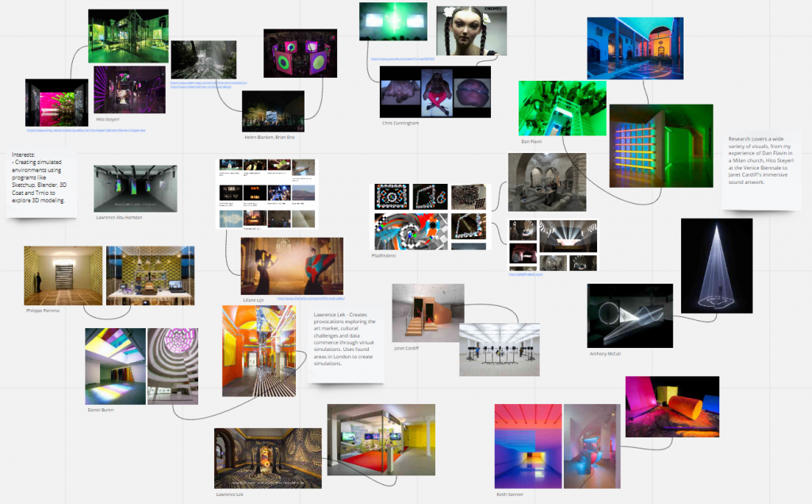The image size is (812, 504).
Task: Select the green fluorescent corridor image
Action: (x=562, y=108)
